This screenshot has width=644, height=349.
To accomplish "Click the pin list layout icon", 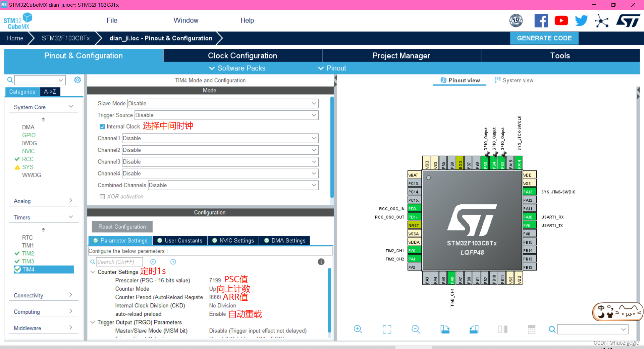I will pos(532,329).
